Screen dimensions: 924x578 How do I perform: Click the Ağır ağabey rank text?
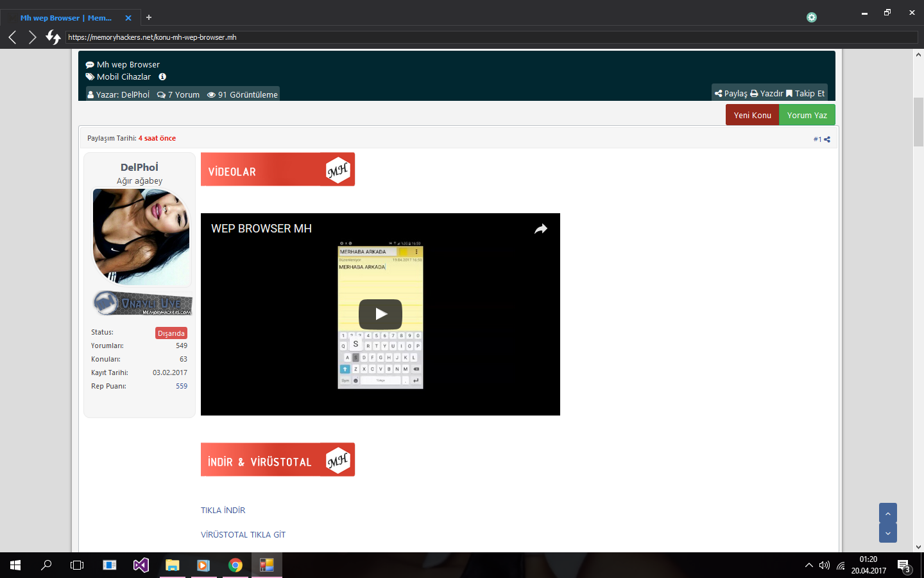point(139,181)
